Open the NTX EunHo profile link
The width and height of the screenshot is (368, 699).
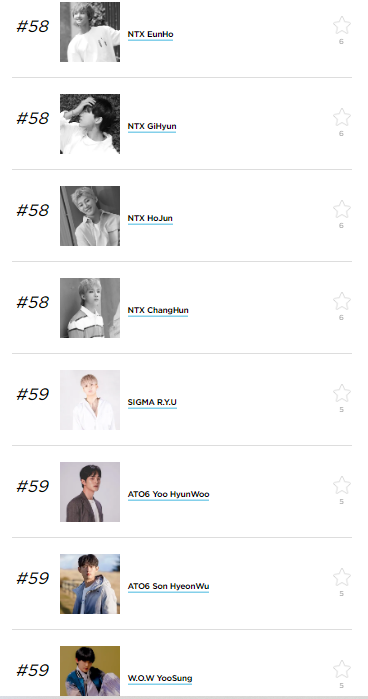(150, 34)
